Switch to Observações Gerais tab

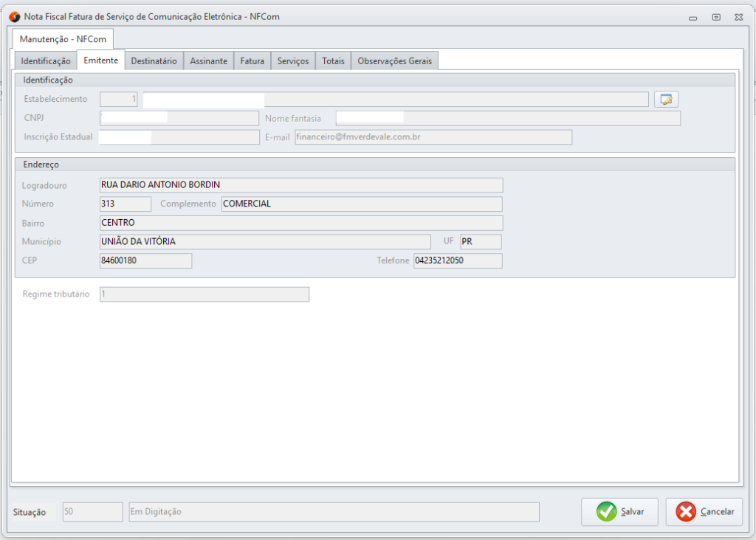click(x=395, y=61)
